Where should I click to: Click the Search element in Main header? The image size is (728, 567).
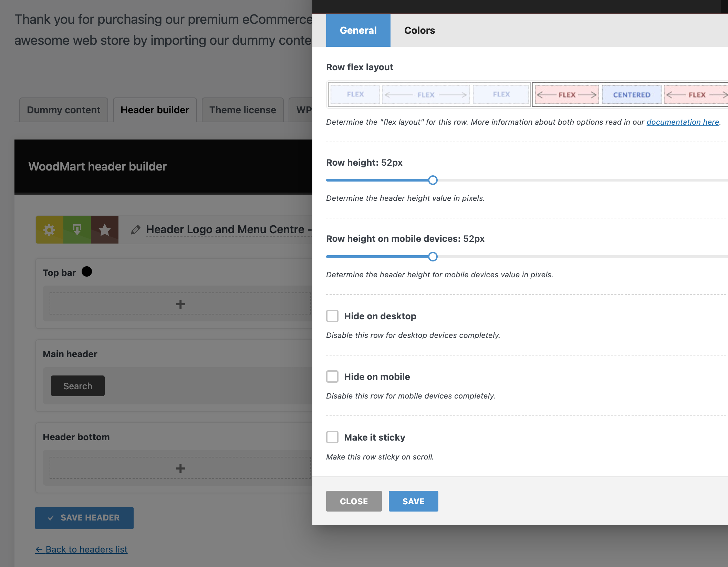coord(78,386)
